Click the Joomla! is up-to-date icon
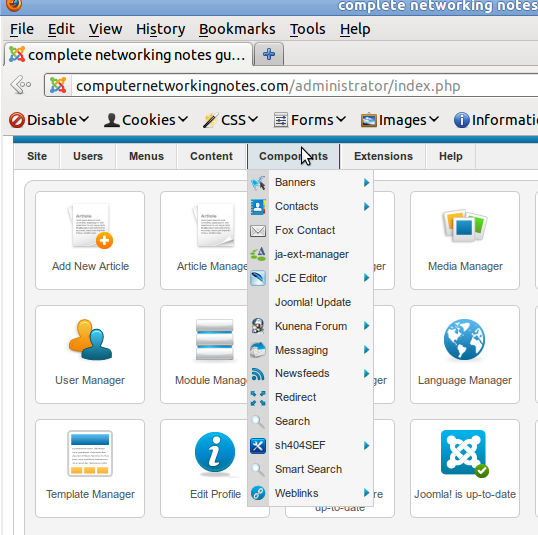 tap(465, 453)
